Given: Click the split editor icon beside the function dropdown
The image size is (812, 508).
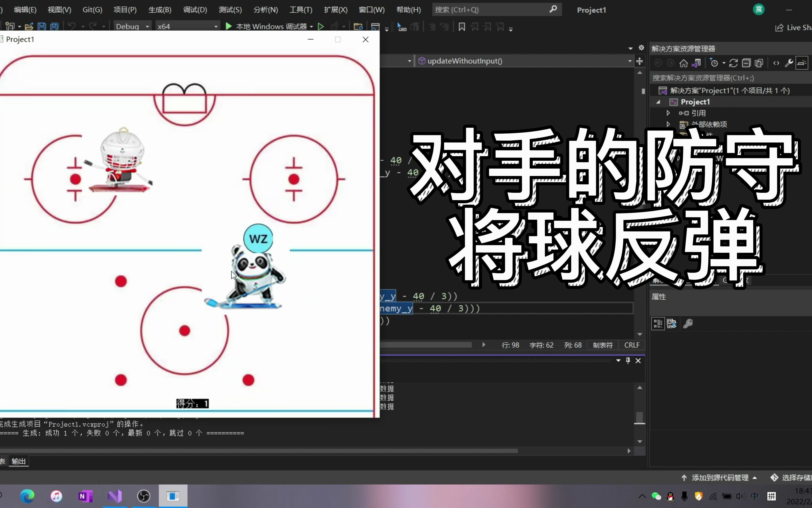Looking at the screenshot, I should 640,61.
